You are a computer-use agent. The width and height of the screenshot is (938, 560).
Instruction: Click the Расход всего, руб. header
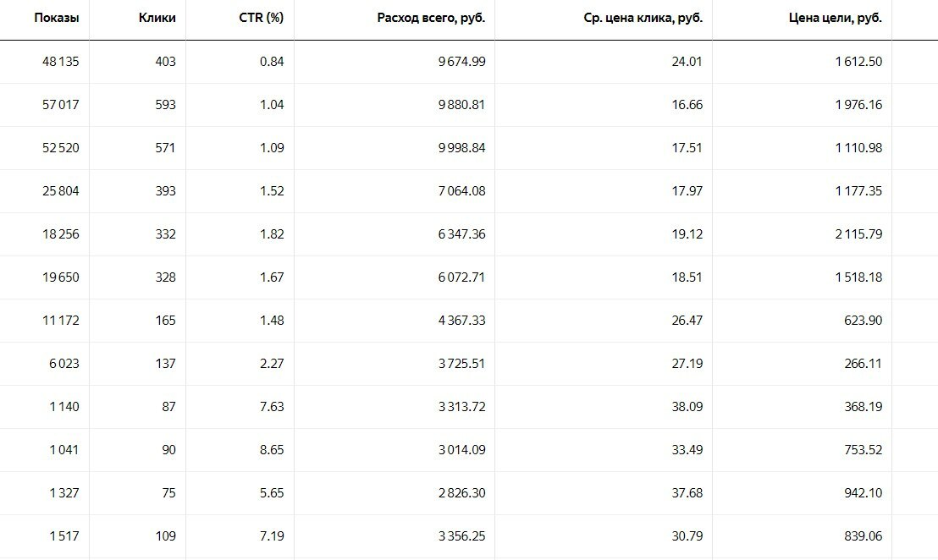(431, 18)
